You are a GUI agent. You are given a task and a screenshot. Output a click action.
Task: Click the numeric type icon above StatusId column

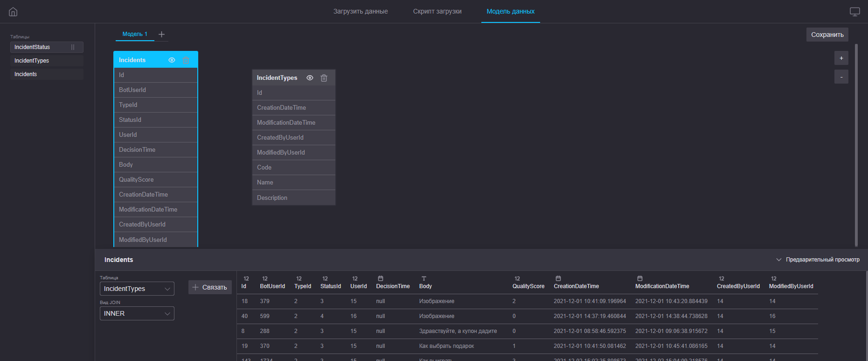point(325,279)
